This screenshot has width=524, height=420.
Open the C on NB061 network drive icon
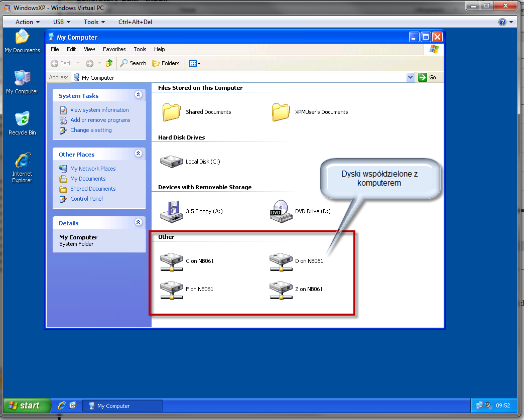[x=172, y=261]
